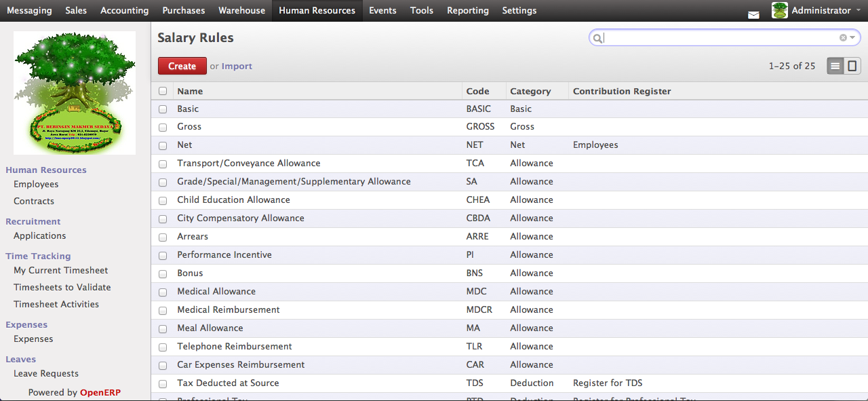Click the Administrator avatar icon

click(780, 10)
